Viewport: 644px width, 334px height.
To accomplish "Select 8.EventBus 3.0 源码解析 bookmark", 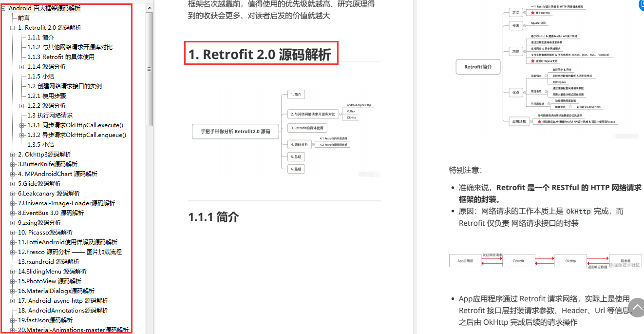I will tap(51, 213).
